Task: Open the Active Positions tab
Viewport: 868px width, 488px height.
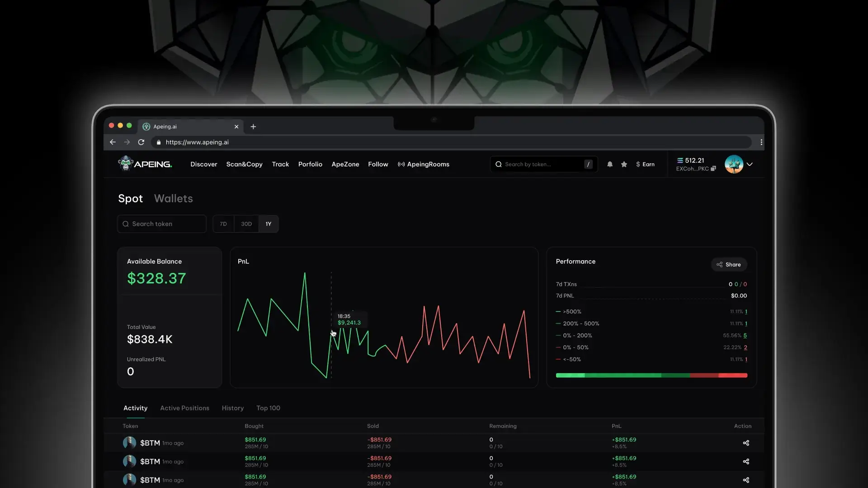Action: 184,408
